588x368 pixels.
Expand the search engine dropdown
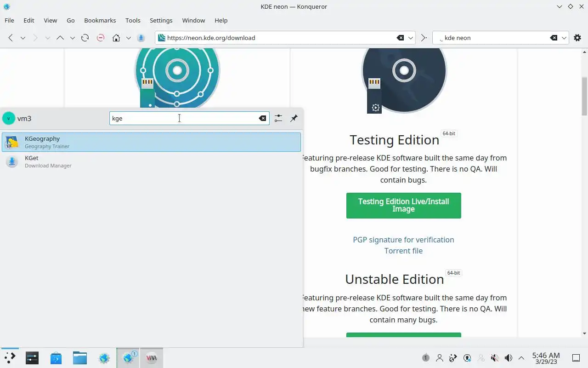(x=564, y=38)
